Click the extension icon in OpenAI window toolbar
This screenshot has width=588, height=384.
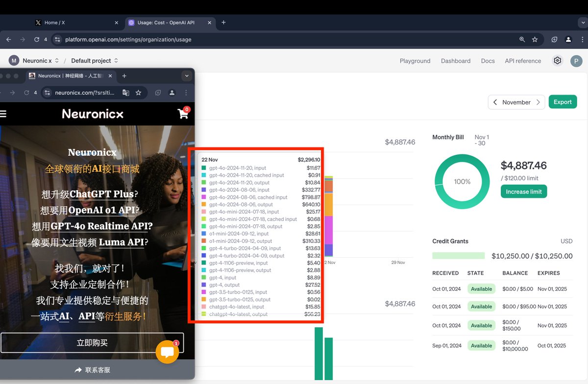[x=555, y=39]
